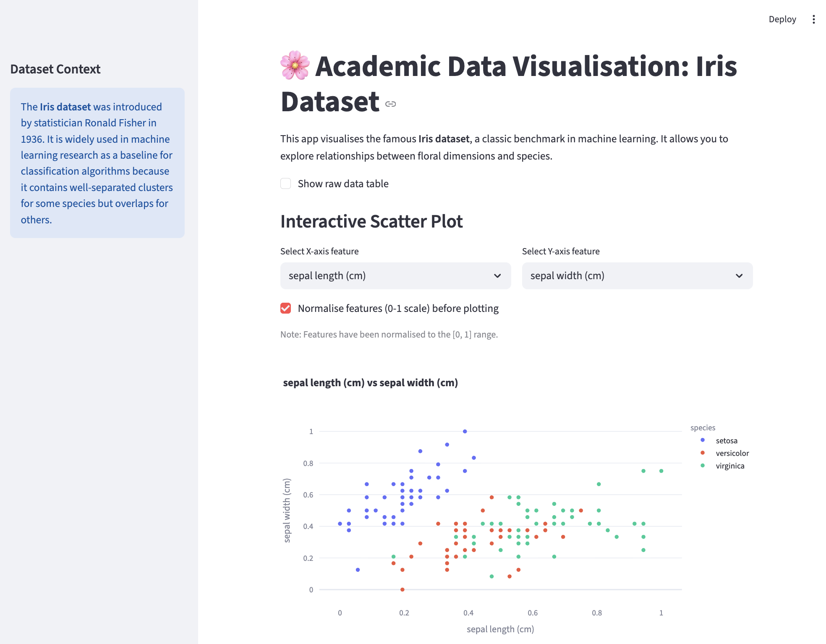Open the Select X-axis feature dropdown

tap(386, 276)
